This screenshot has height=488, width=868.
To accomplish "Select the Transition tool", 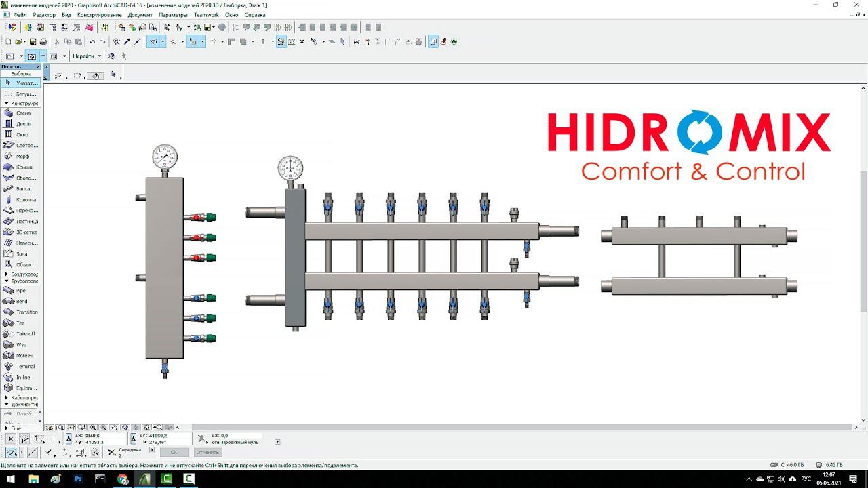I will pyautogui.click(x=20, y=312).
